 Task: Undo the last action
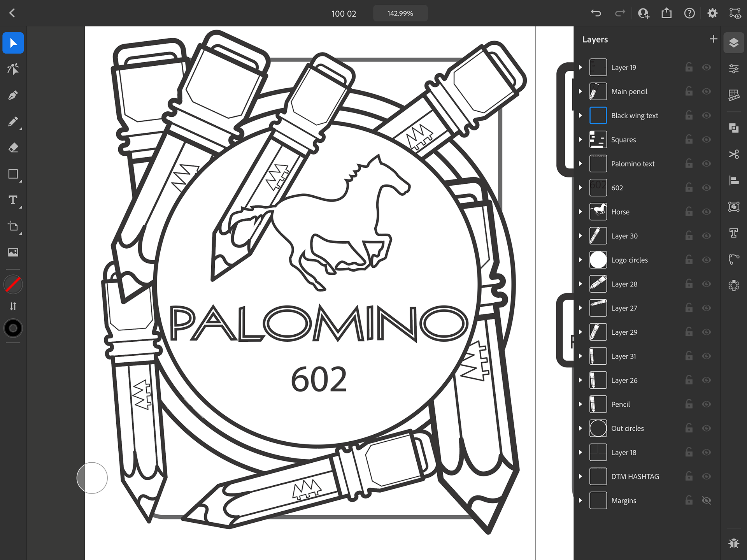point(596,13)
